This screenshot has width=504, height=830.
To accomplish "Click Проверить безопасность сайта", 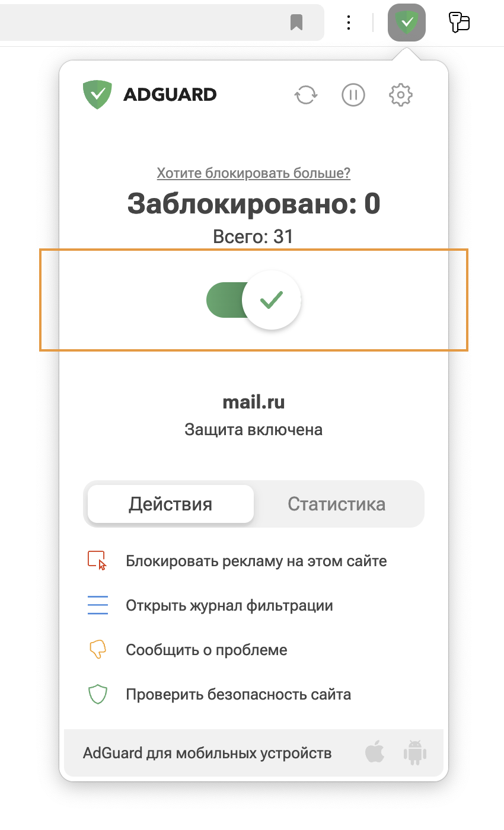I will tap(238, 694).
